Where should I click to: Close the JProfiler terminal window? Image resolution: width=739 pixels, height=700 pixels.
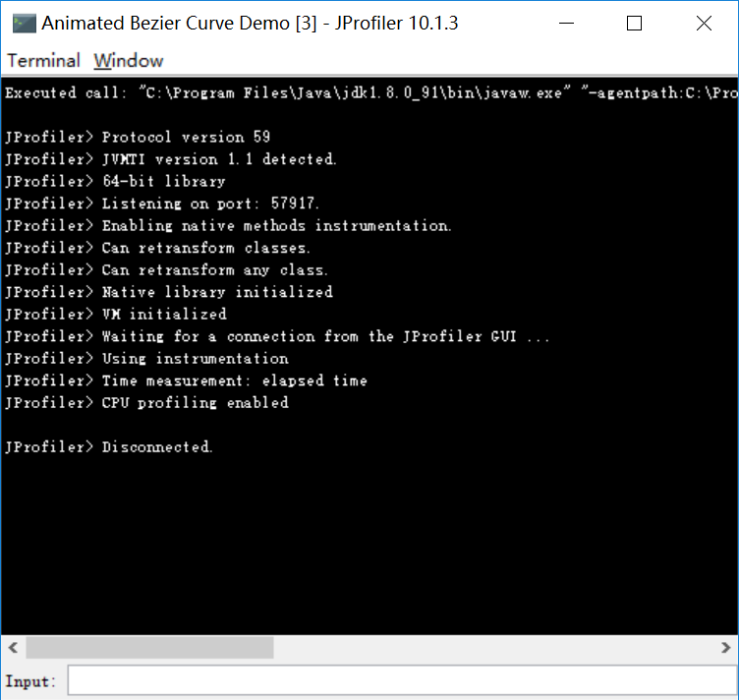pos(704,23)
